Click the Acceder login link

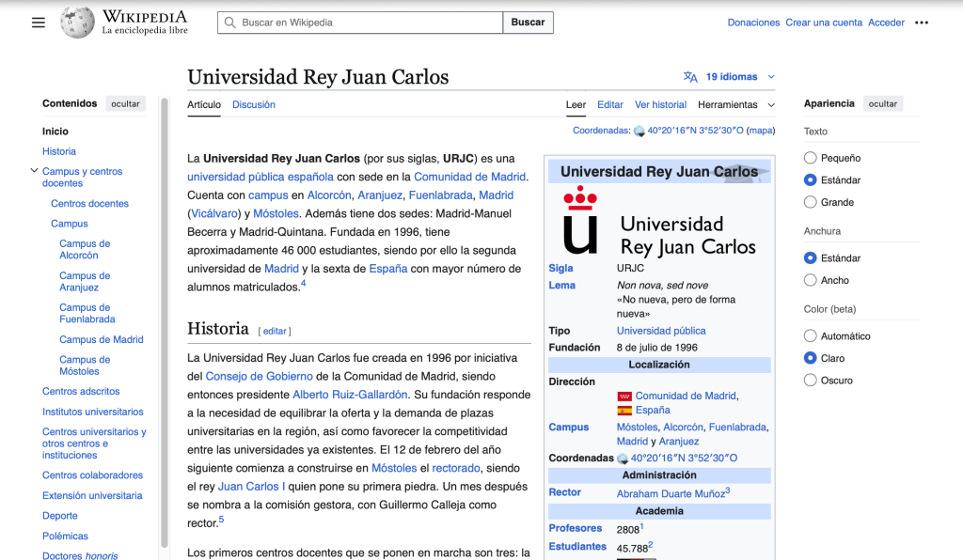[886, 23]
